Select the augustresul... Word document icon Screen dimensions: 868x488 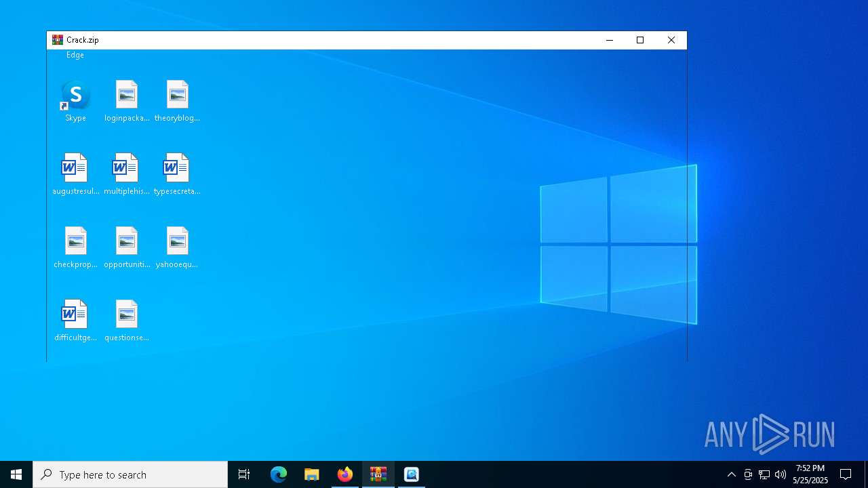[x=75, y=175]
